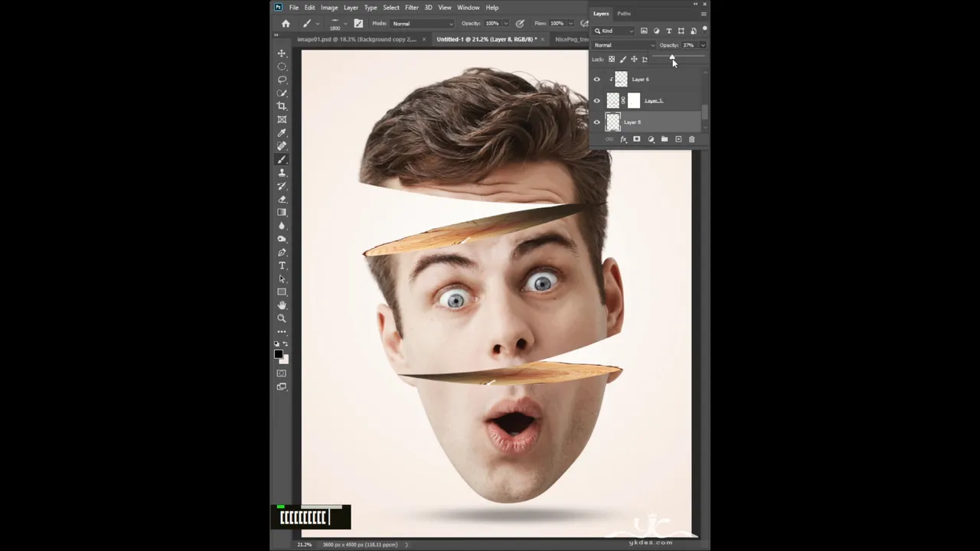Open the Filter menu
This screenshot has width=980, height=551.
point(411,8)
